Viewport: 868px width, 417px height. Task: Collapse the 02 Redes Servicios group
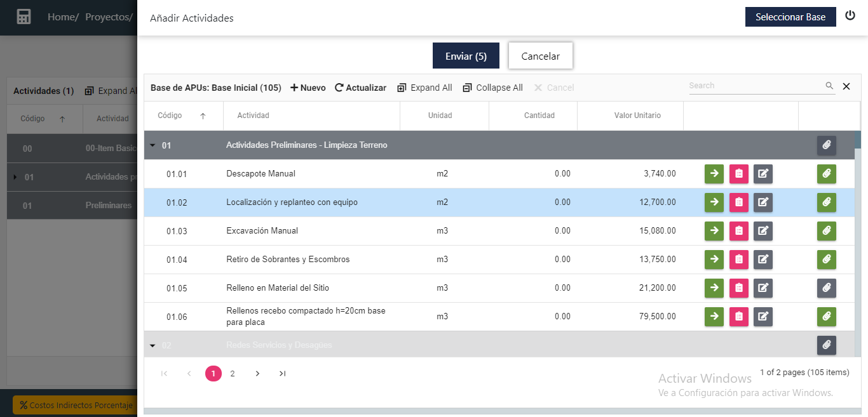[153, 345]
